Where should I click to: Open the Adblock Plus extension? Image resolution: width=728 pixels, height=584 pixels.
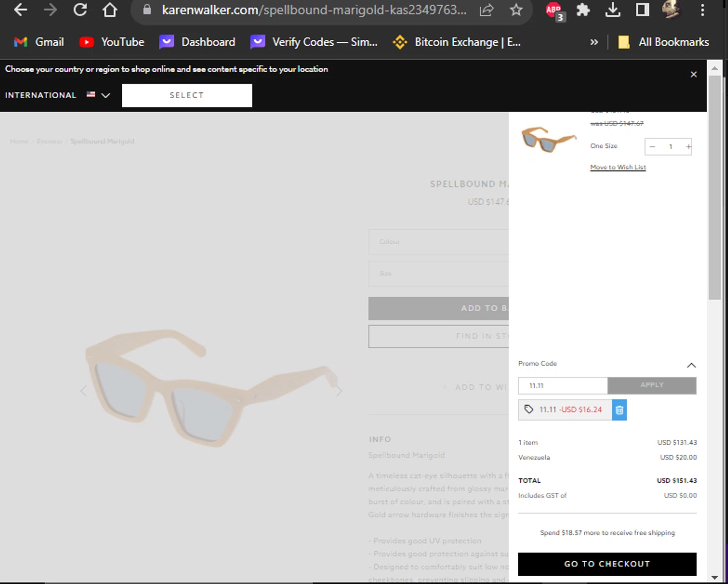pos(555,11)
